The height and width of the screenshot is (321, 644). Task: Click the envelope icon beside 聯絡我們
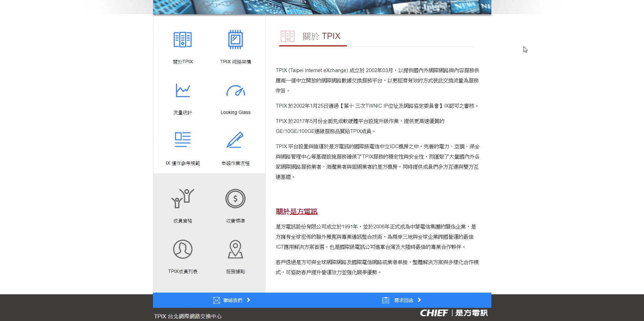click(x=217, y=300)
